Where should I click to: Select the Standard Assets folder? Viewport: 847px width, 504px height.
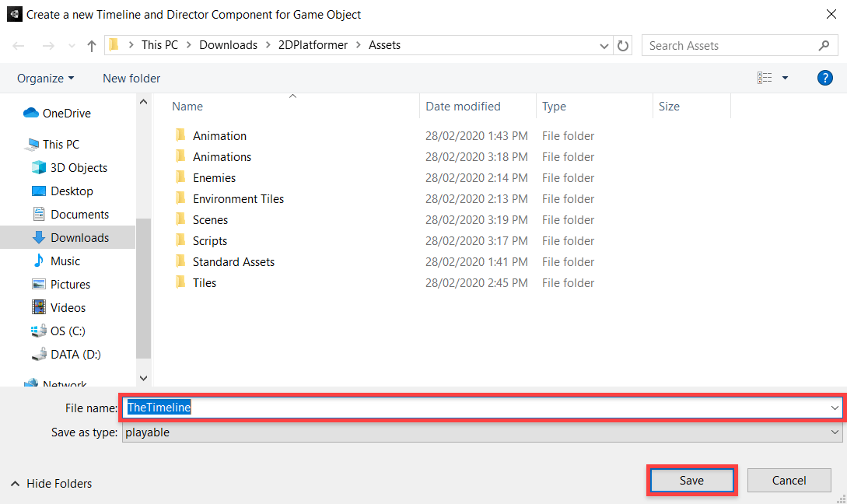[x=233, y=262]
